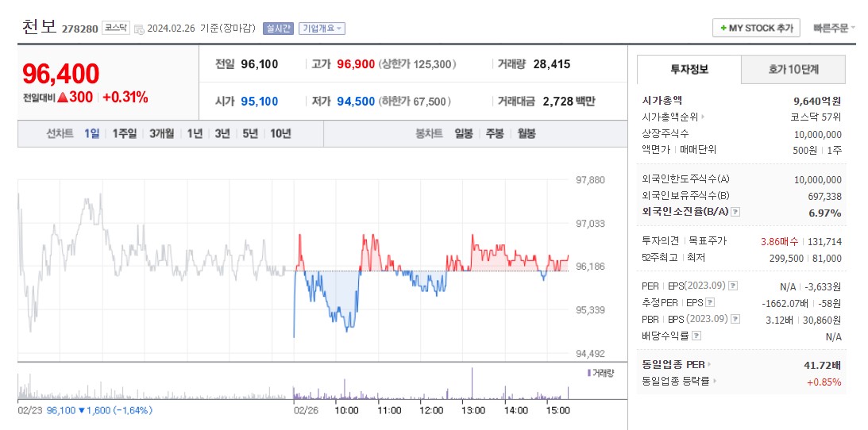Select the 5년 line chart period
This screenshot has height=430, width=868.
pyautogui.click(x=250, y=133)
